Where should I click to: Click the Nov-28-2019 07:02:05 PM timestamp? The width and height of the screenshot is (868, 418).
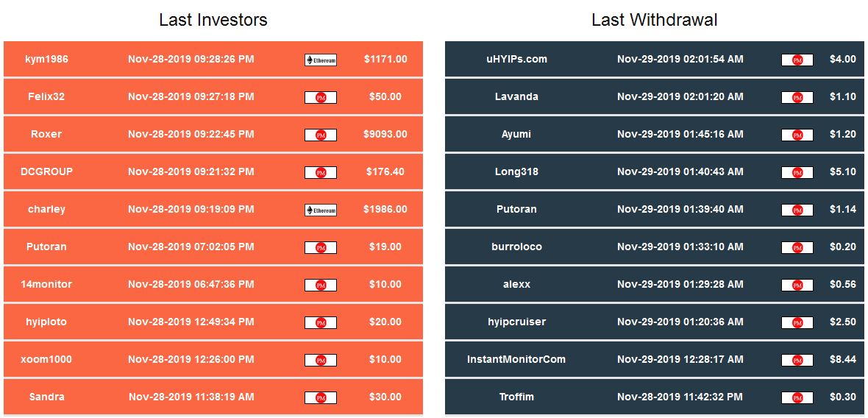[191, 247]
